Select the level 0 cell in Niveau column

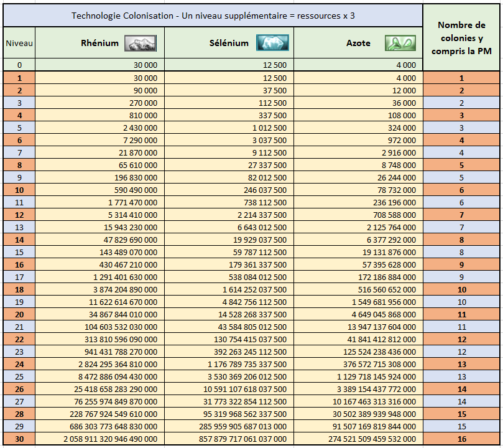click(19, 65)
